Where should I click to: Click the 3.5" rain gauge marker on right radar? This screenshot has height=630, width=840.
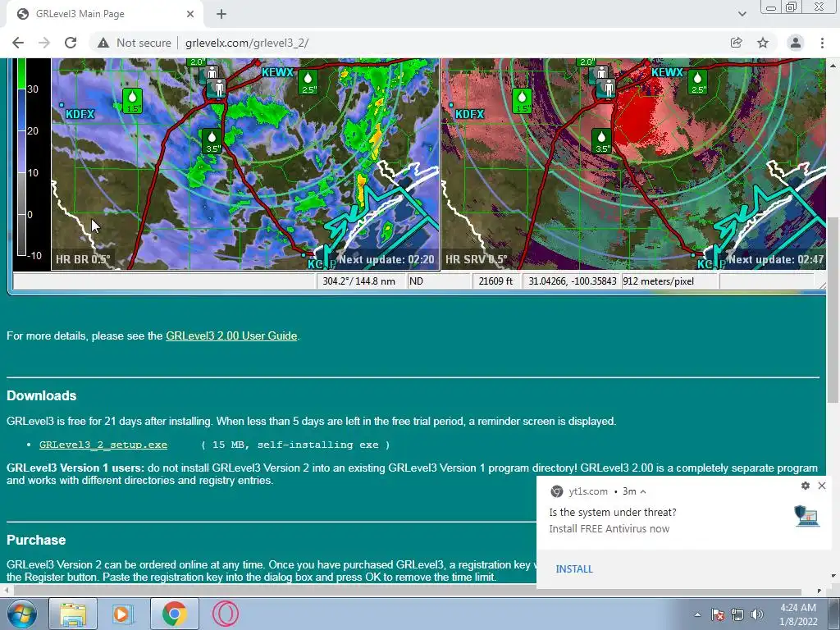click(x=601, y=141)
